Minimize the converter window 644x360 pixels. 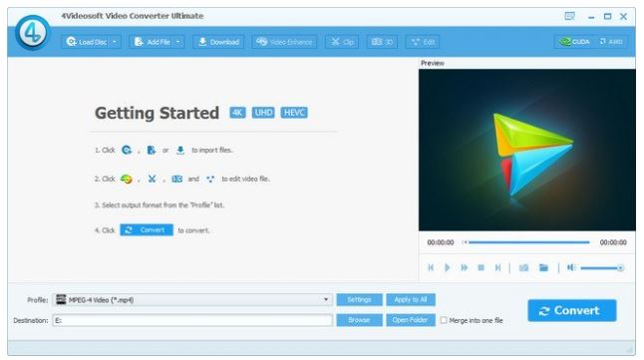[x=591, y=17]
